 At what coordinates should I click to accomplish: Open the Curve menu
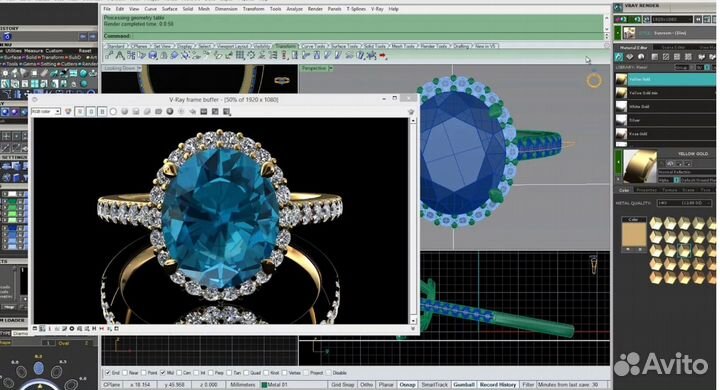(151, 9)
